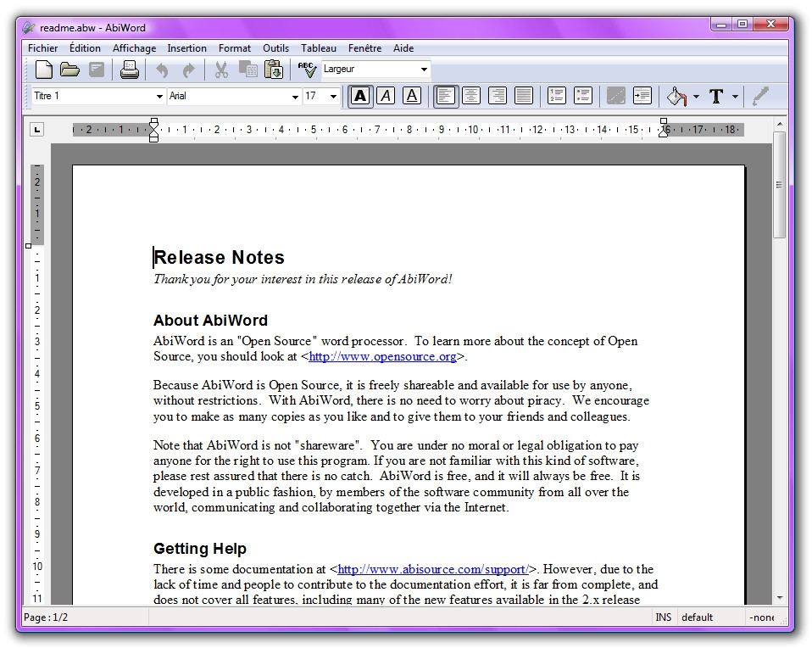Open the Édition menu

click(85, 48)
